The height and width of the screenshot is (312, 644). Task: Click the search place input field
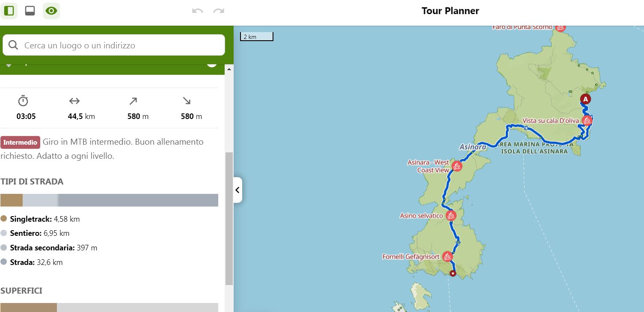[113, 45]
